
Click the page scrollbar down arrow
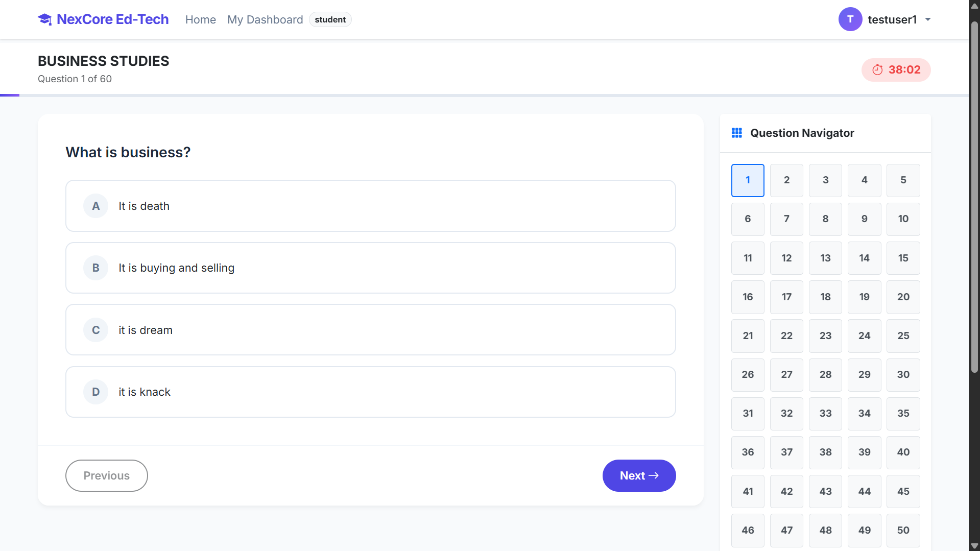point(974,546)
